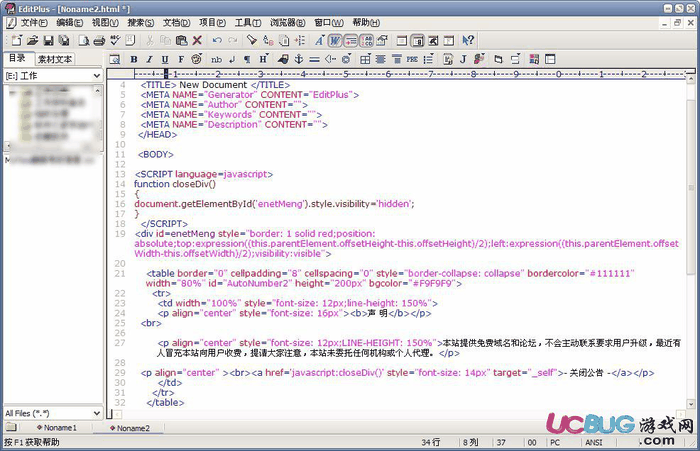
Task: Open the 工具(T) menu
Action: click(x=248, y=22)
